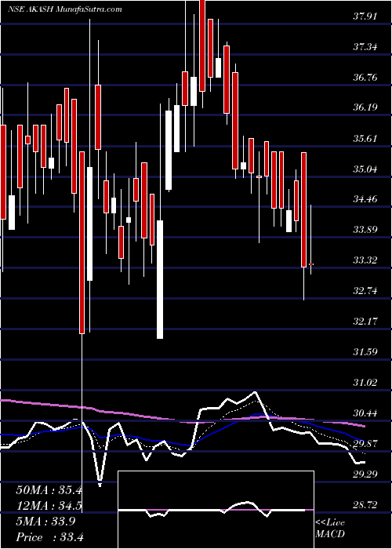The image size is (392, 549).
Task: Click the last small candle near 33.32
Action: 310,264
